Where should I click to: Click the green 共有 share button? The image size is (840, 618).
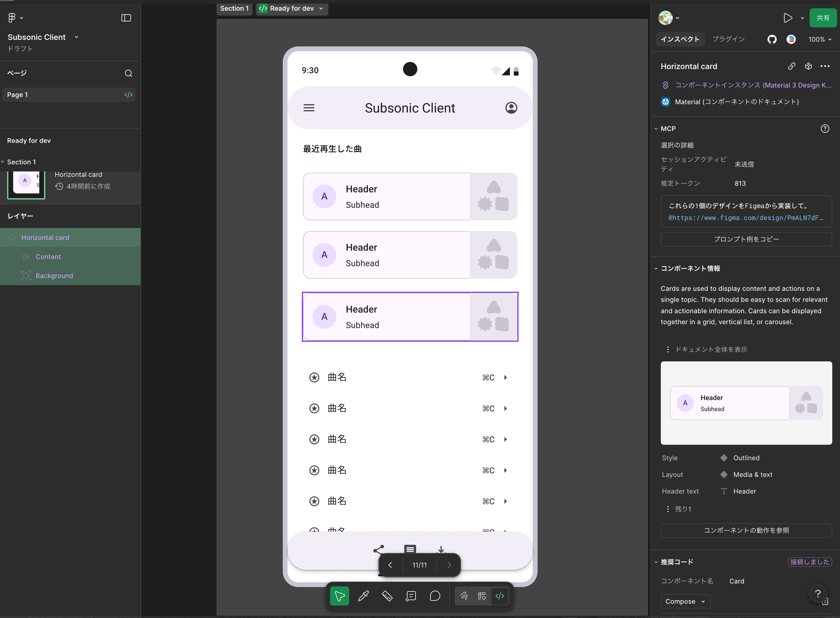click(x=822, y=18)
